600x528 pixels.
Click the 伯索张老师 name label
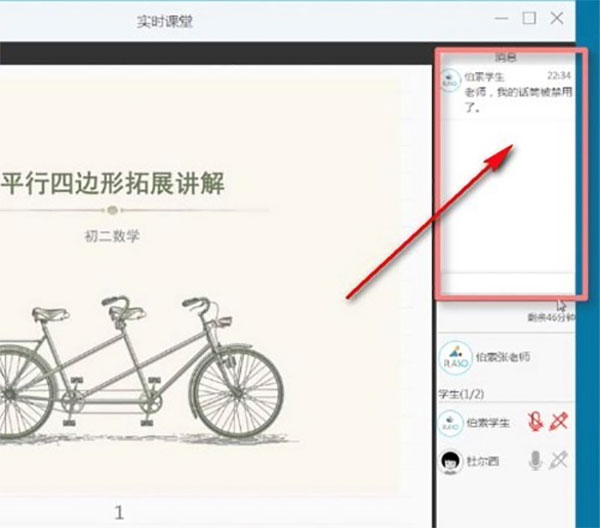click(x=503, y=357)
